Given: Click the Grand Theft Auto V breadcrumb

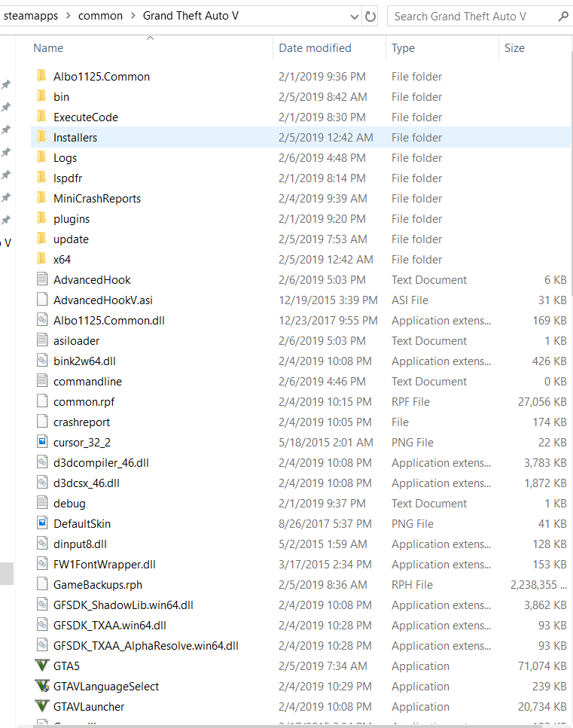Looking at the screenshot, I should click(190, 16).
